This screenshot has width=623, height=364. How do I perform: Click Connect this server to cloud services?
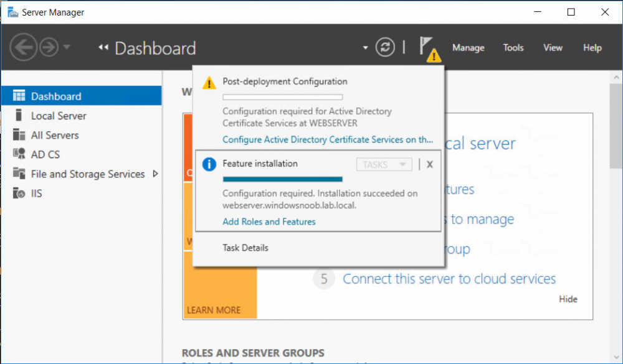tap(449, 279)
